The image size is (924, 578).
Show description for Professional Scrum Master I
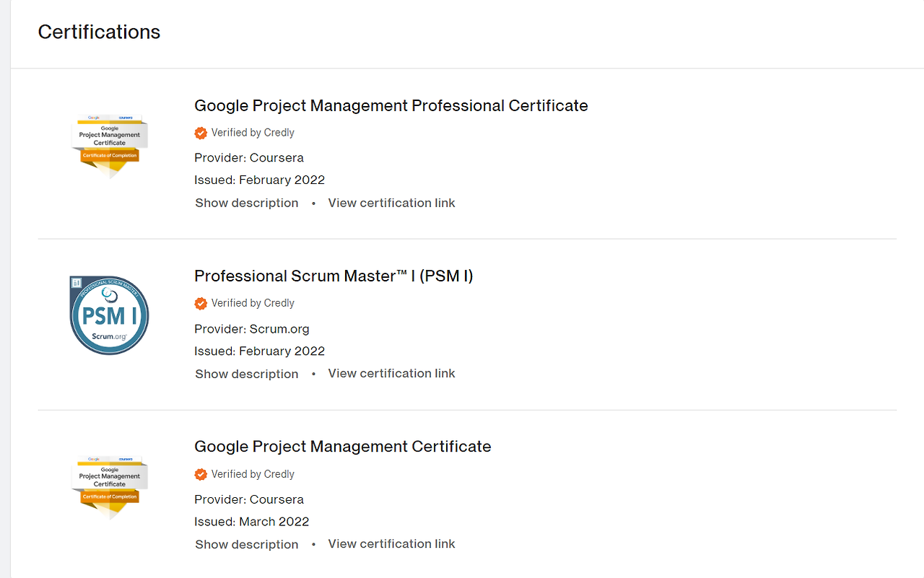[247, 374]
